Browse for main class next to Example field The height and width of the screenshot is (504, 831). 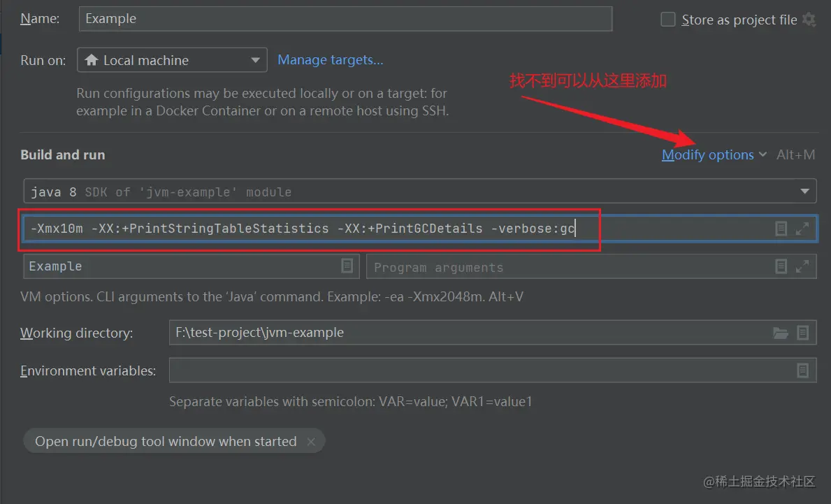tap(346, 266)
